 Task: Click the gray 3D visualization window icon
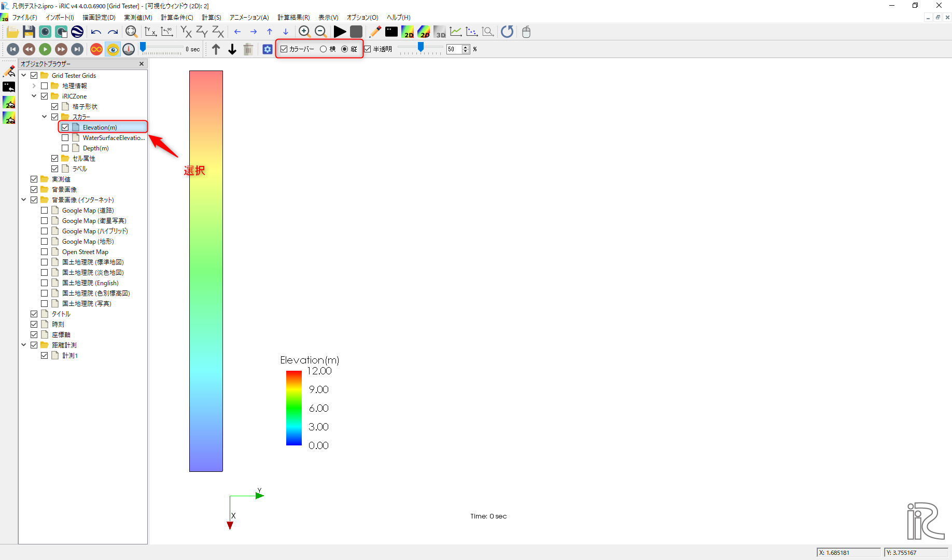pyautogui.click(x=440, y=32)
